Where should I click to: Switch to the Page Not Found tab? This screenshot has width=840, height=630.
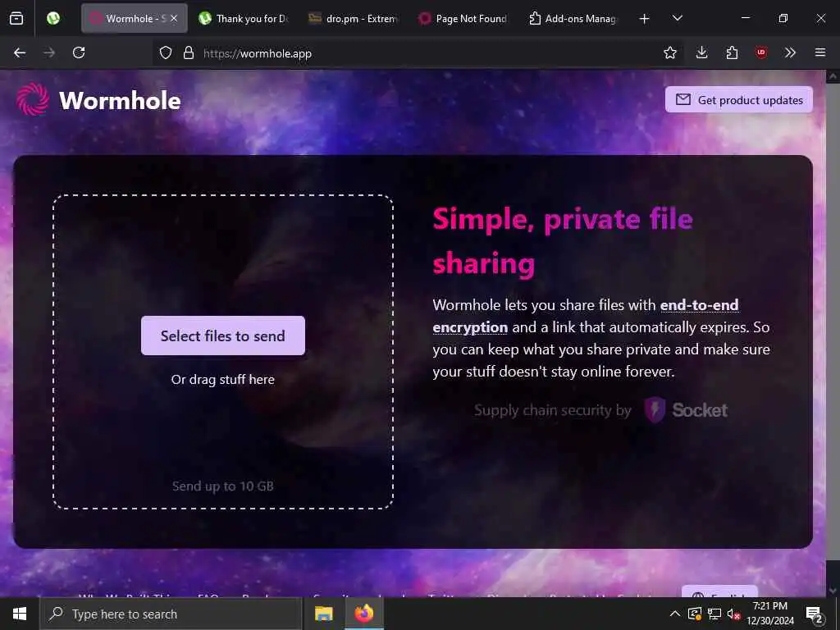point(463,19)
